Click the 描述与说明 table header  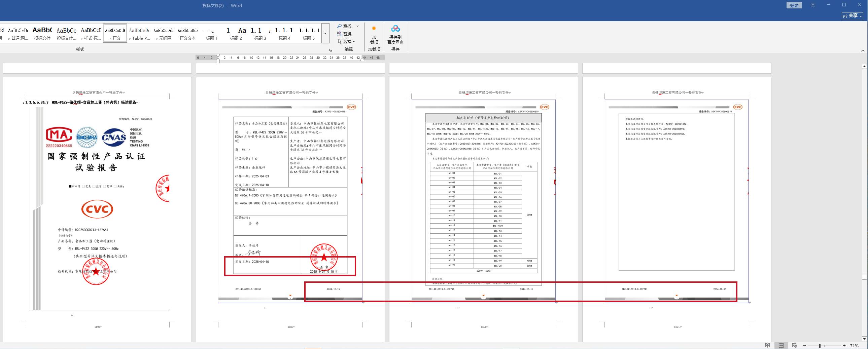tap(483, 118)
